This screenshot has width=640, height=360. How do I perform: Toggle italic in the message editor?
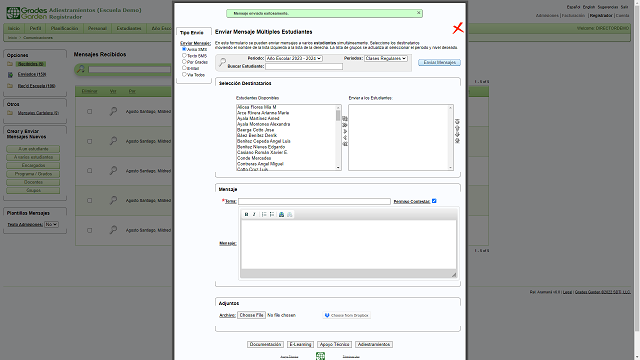pyautogui.click(x=254, y=214)
